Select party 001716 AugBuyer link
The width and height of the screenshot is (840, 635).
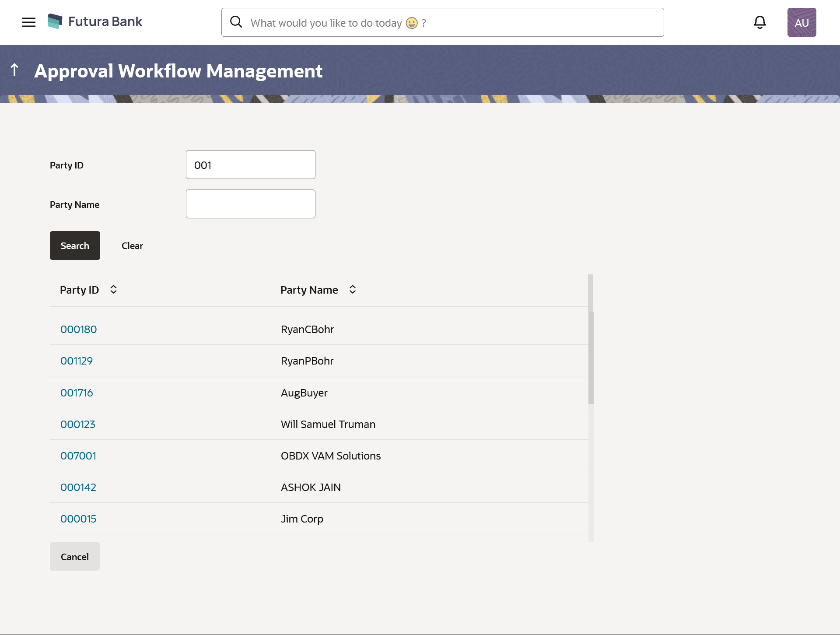[x=77, y=393]
